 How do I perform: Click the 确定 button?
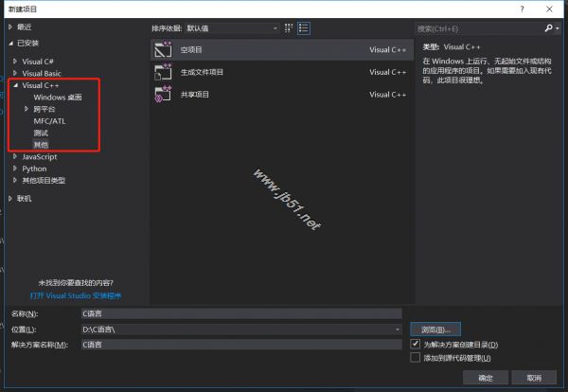486,378
